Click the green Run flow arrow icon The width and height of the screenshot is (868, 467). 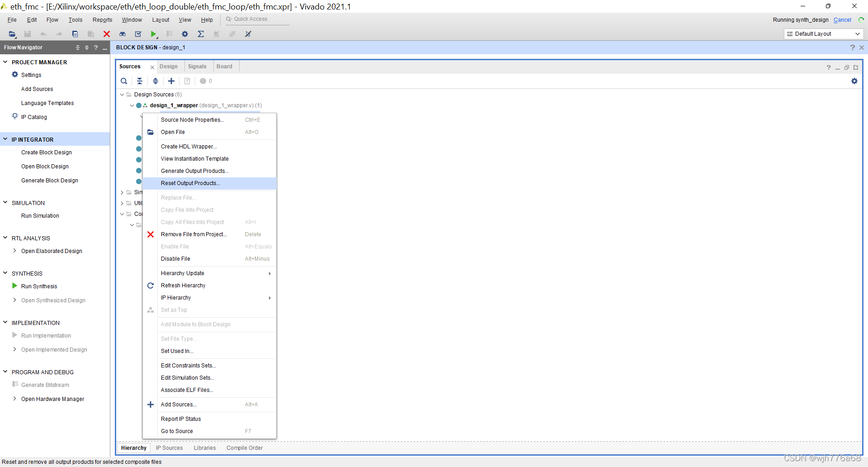point(154,34)
